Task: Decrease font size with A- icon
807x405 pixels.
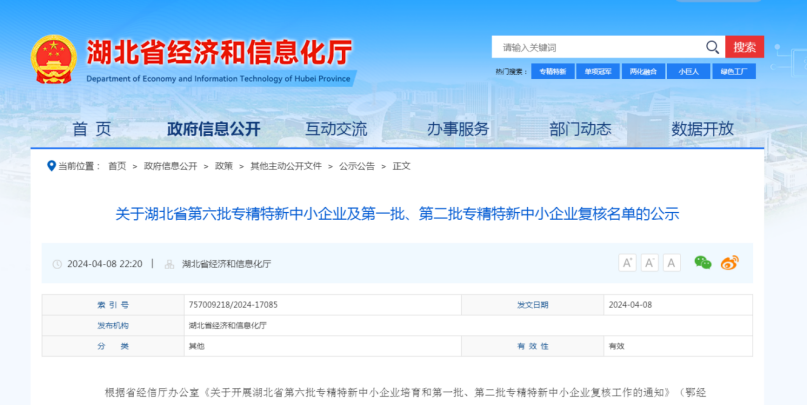Action: pos(650,263)
